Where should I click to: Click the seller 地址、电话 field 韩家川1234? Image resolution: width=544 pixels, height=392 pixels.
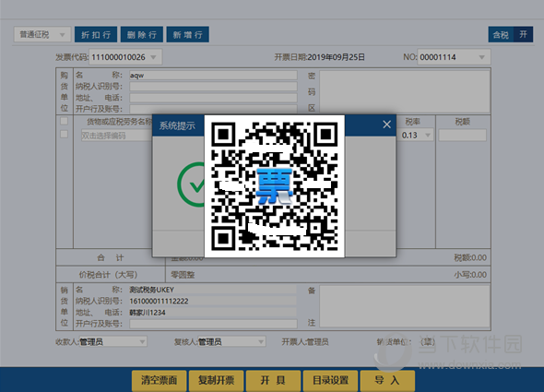(x=213, y=313)
